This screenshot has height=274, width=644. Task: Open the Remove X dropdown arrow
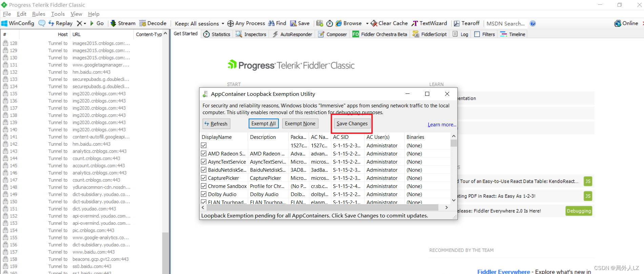85,23
